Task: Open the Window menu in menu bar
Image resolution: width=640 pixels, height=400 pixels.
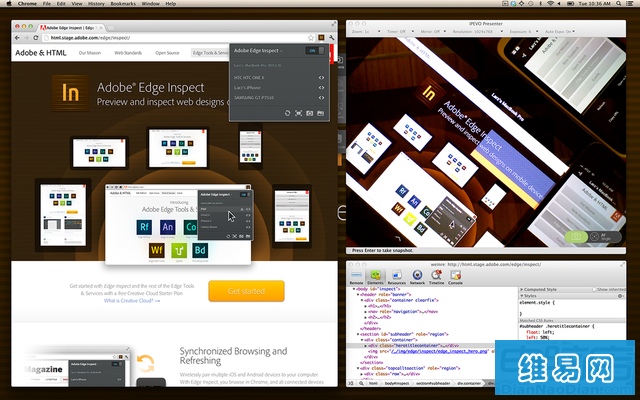Action: (151, 3)
